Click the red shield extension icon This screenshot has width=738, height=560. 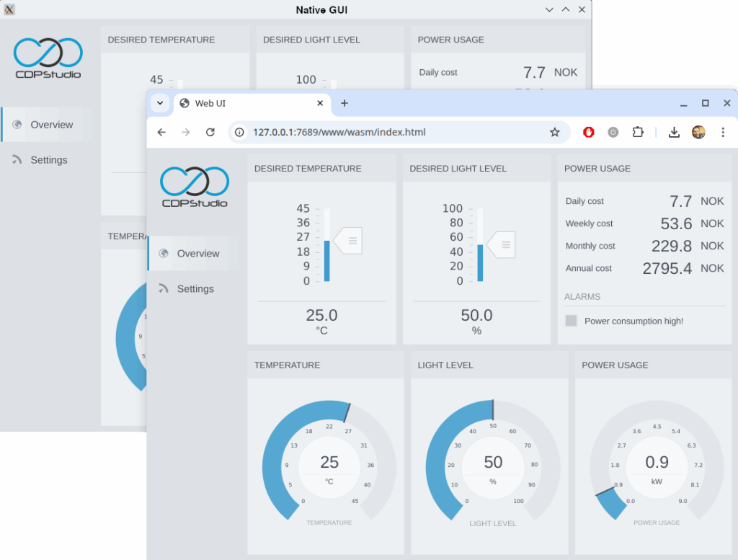[x=589, y=133]
